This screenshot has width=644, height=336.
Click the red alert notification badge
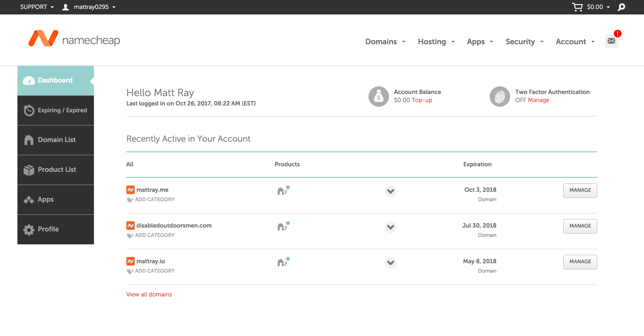pyautogui.click(x=617, y=34)
